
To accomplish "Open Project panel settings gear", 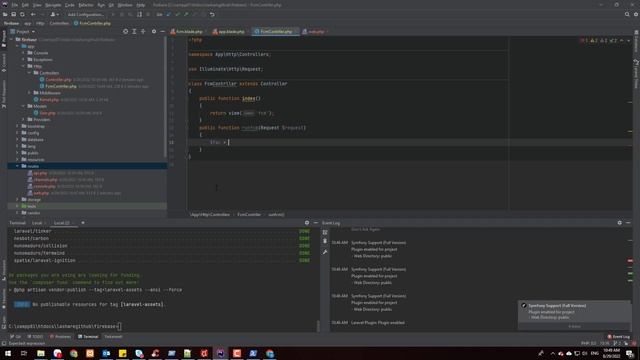I will [x=154, y=31].
